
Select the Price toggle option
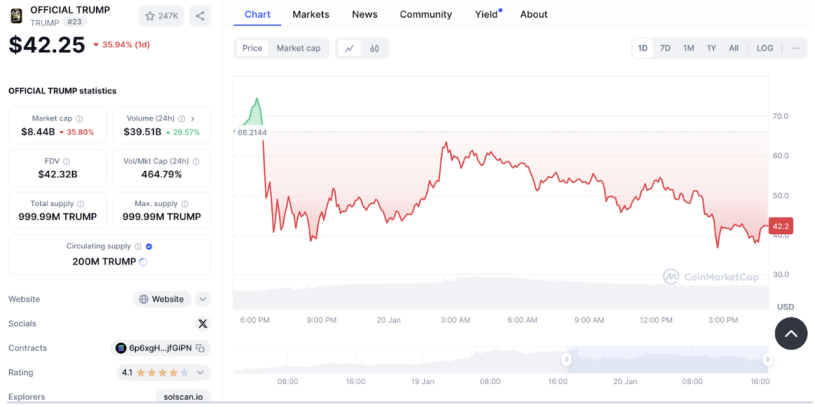[x=252, y=48]
